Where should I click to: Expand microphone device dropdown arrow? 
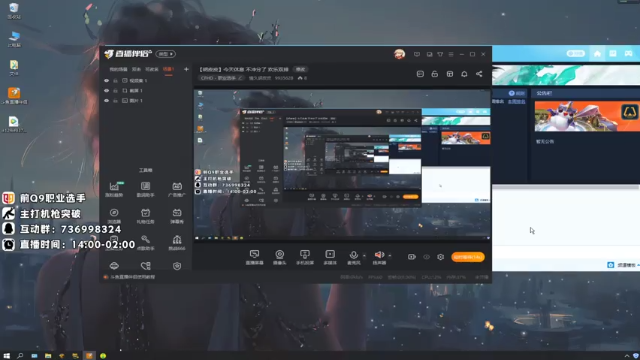point(364,256)
